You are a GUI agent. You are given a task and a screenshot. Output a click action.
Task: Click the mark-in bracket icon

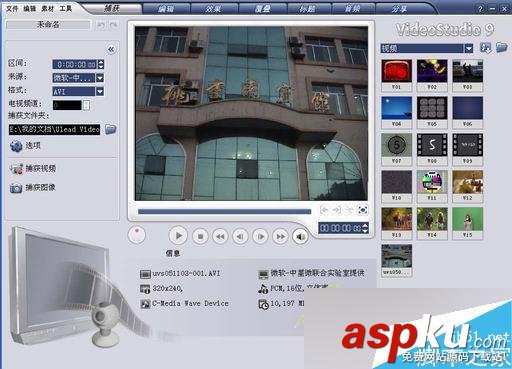[324, 210]
